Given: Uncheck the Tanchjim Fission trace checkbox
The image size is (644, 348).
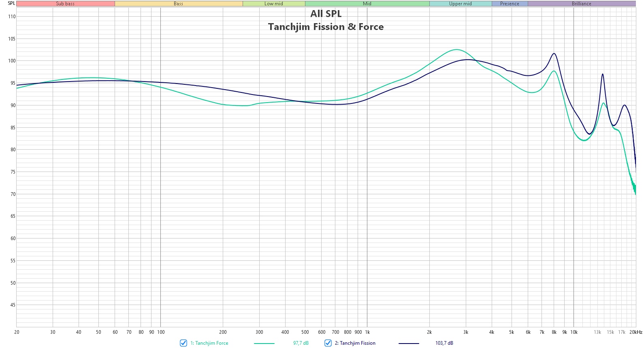Looking at the screenshot, I should (328, 343).
